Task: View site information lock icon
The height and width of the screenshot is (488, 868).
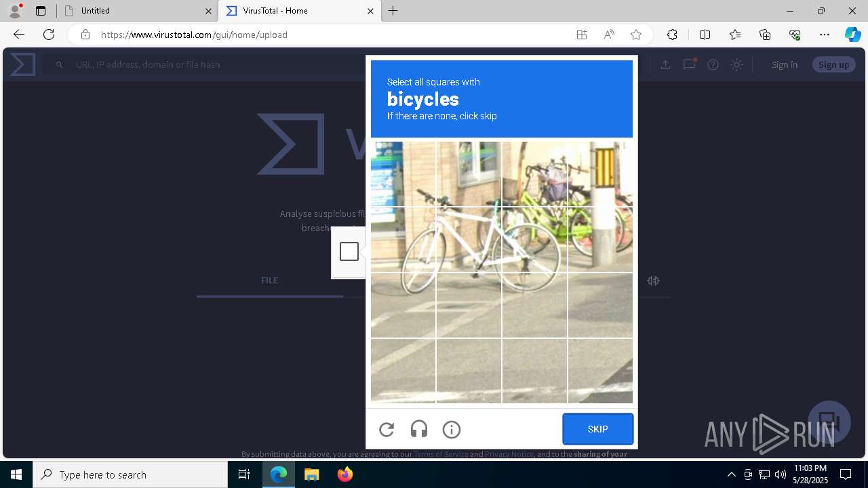Action: coord(85,35)
